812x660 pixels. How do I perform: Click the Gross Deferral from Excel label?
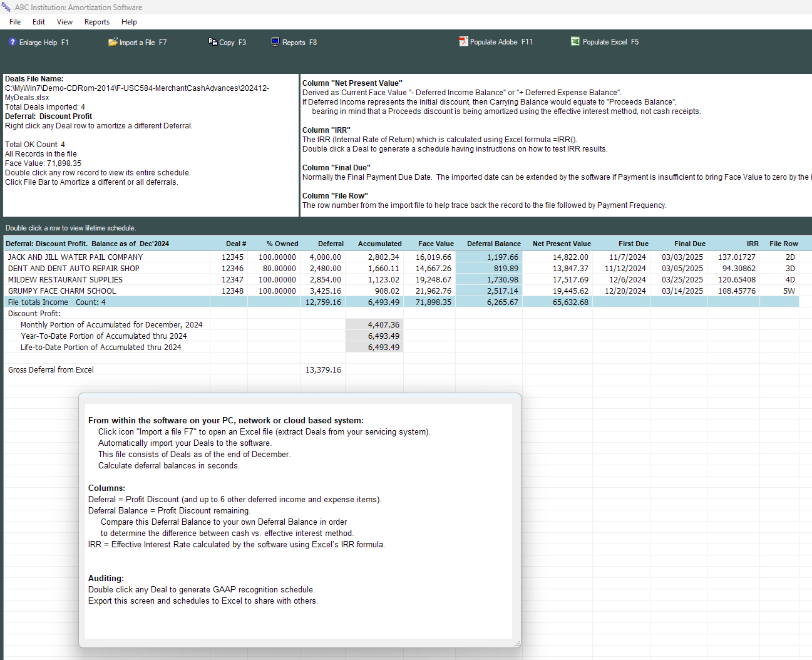click(51, 369)
